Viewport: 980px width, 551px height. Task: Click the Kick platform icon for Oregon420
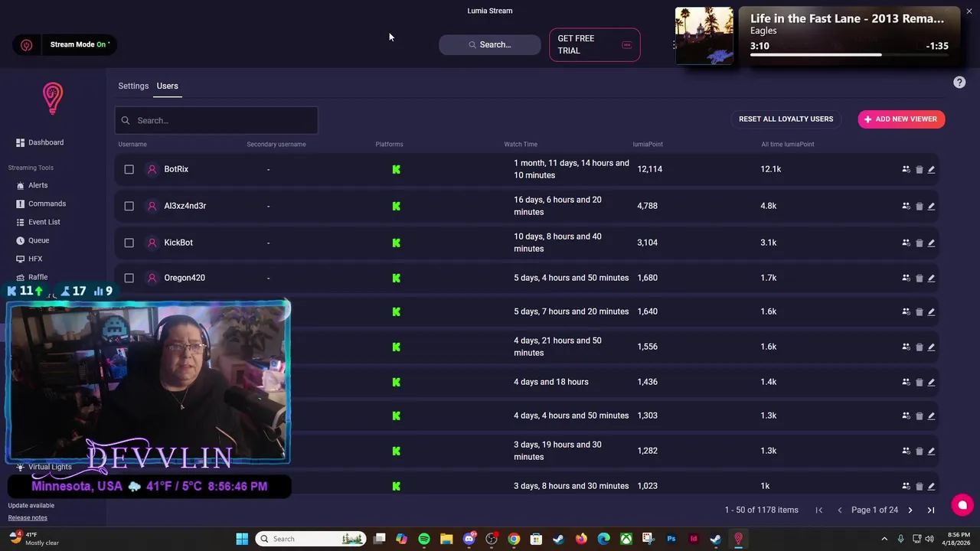click(x=396, y=278)
